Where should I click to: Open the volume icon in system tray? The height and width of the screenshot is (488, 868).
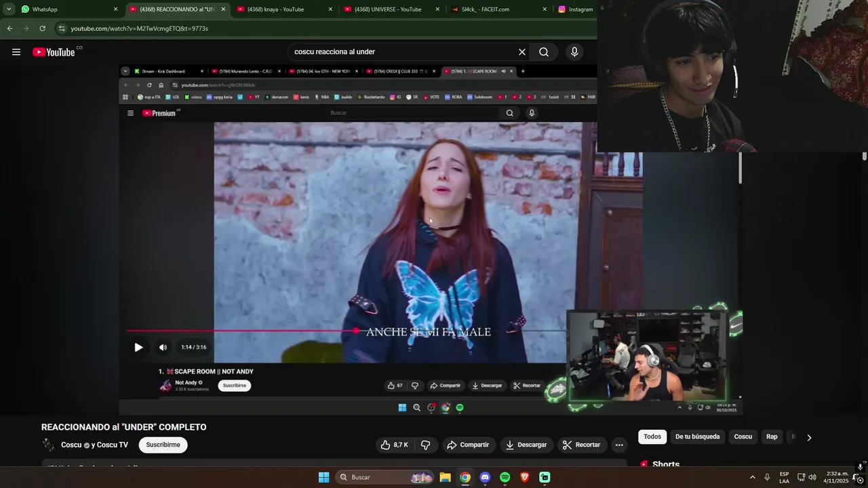(x=812, y=477)
